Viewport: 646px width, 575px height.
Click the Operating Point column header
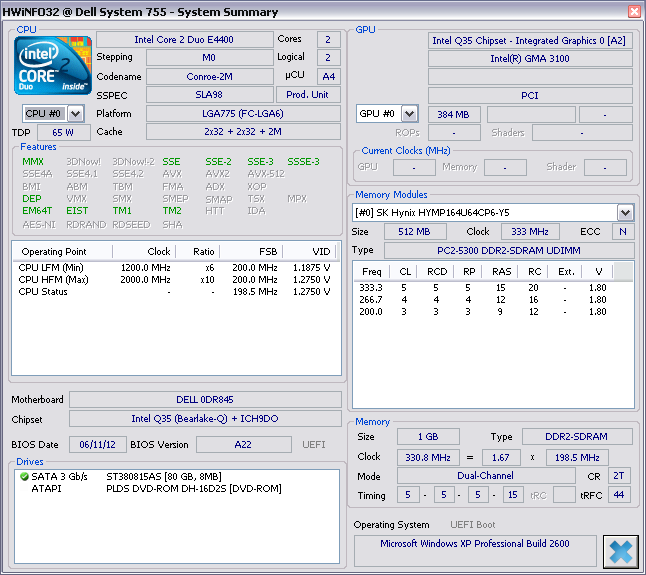coord(62,251)
